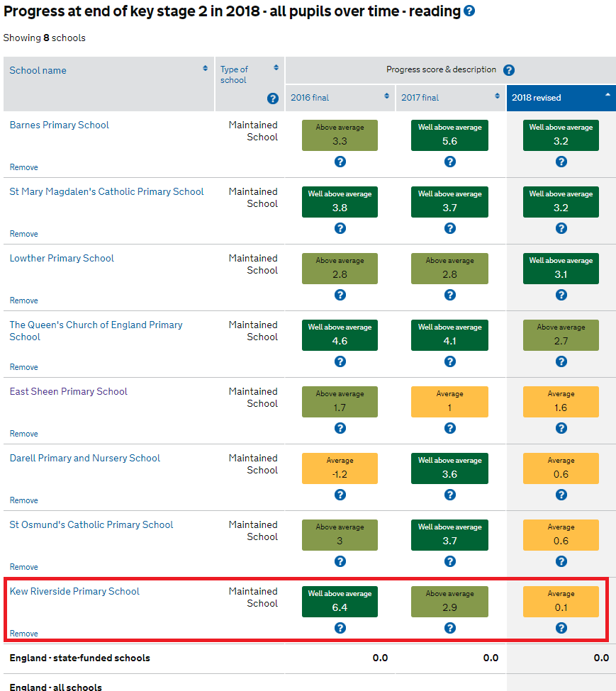Remove St Osmund's Catholic Primary School
616x691 pixels.
coord(24,567)
